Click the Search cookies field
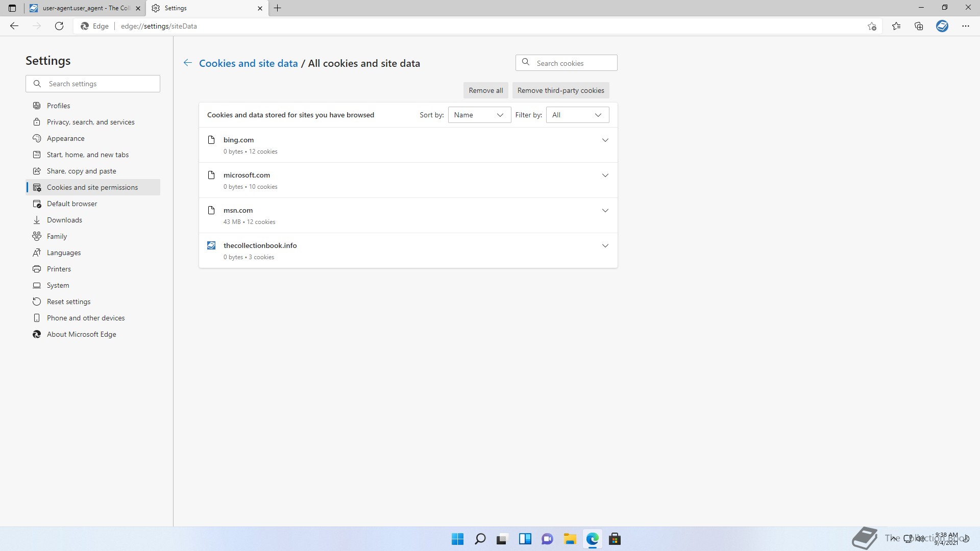The height and width of the screenshot is (551, 980). [x=566, y=63]
